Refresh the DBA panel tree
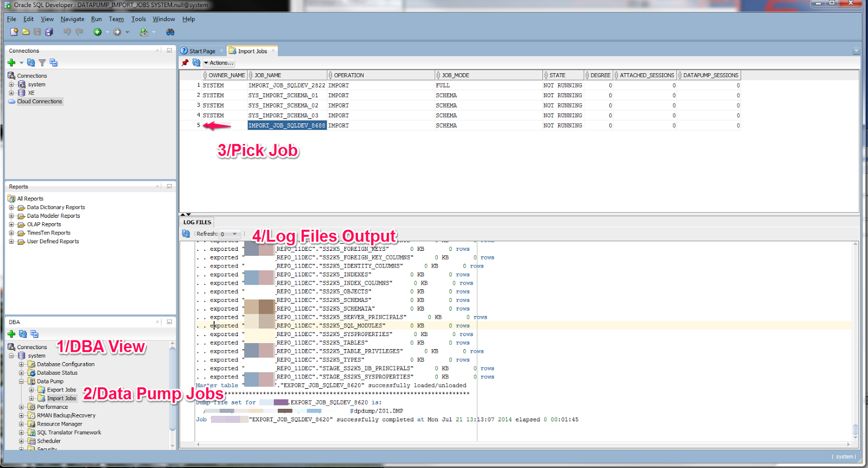Viewport: 868px width, 468px height. 23,334
